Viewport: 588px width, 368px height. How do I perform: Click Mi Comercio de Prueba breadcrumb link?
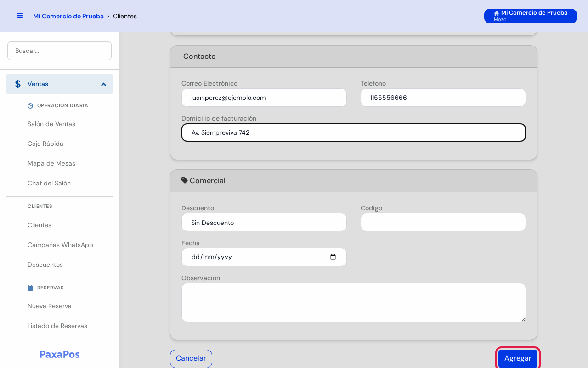(68, 16)
